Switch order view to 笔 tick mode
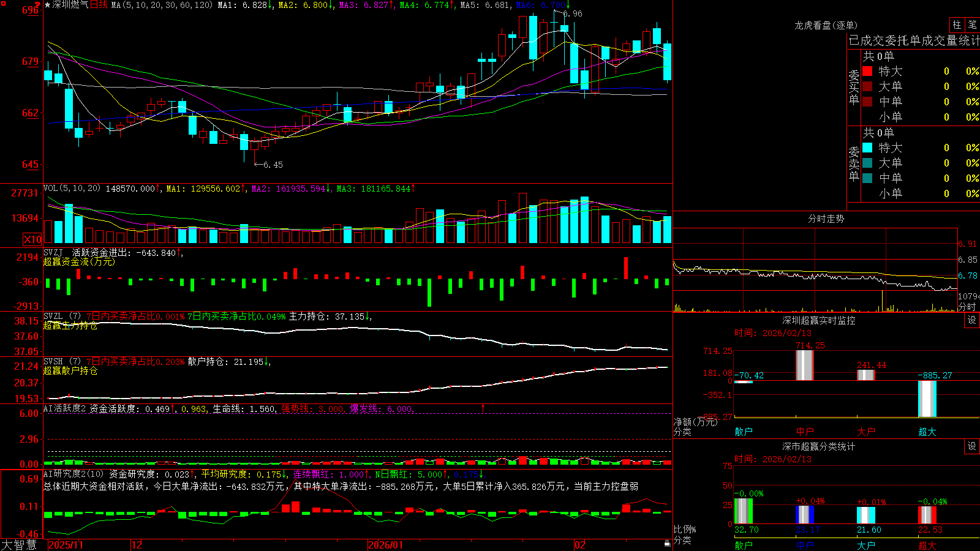 (972, 25)
